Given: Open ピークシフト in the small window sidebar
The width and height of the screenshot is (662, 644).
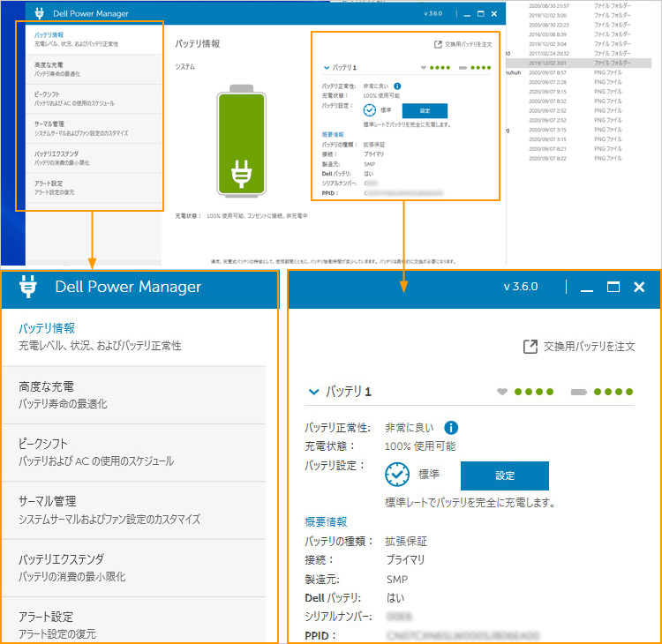Looking at the screenshot, I should click(x=94, y=99).
